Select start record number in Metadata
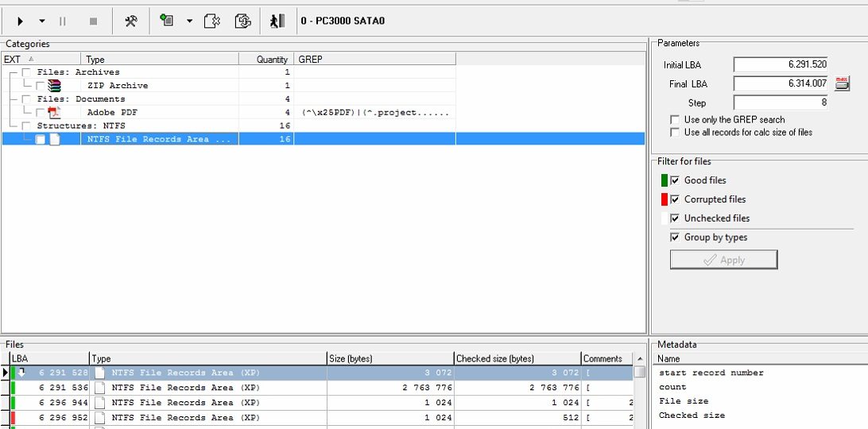The width and height of the screenshot is (868, 429). pyautogui.click(x=711, y=373)
